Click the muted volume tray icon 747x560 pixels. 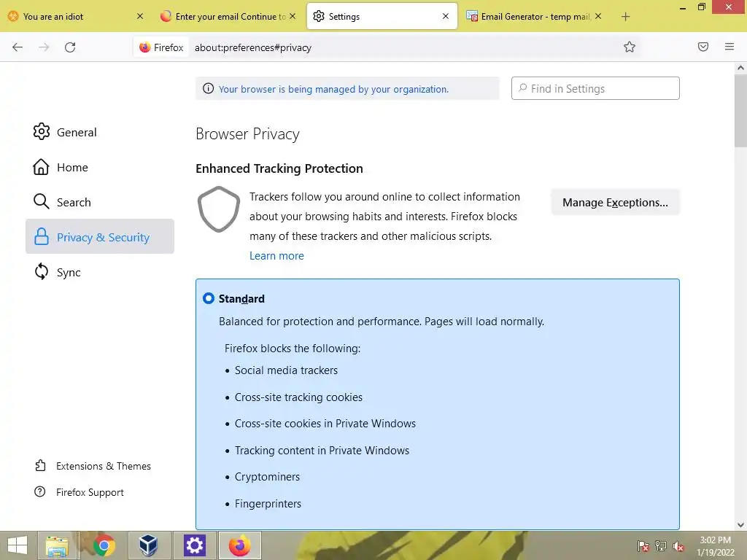click(678, 545)
